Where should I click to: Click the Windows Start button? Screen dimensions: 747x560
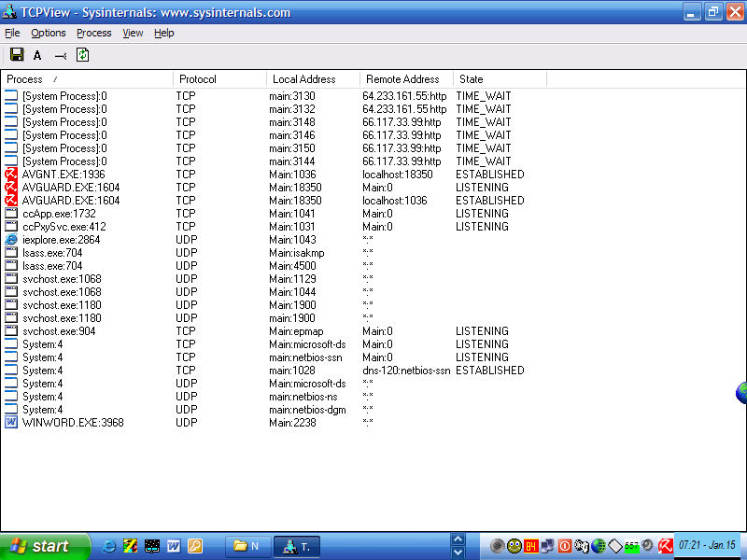click(x=45, y=546)
